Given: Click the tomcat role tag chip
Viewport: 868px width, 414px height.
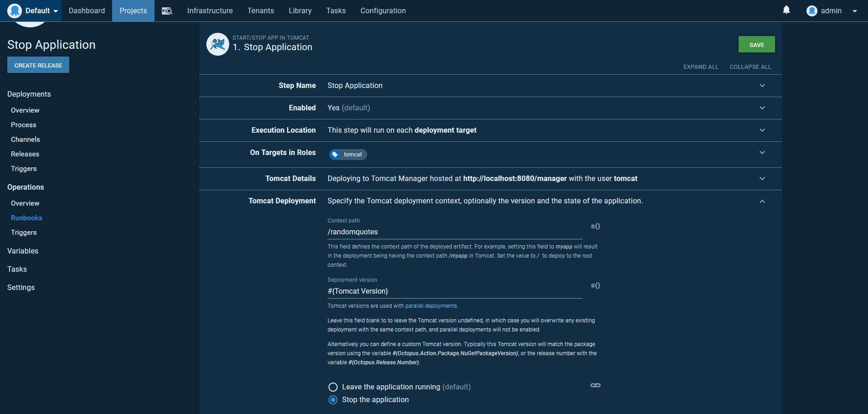Looking at the screenshot, I should 348,155.
